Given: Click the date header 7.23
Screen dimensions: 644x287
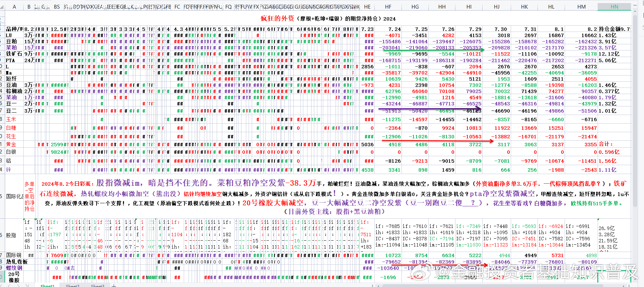Looking at the screenshot, I should point(367,29).
